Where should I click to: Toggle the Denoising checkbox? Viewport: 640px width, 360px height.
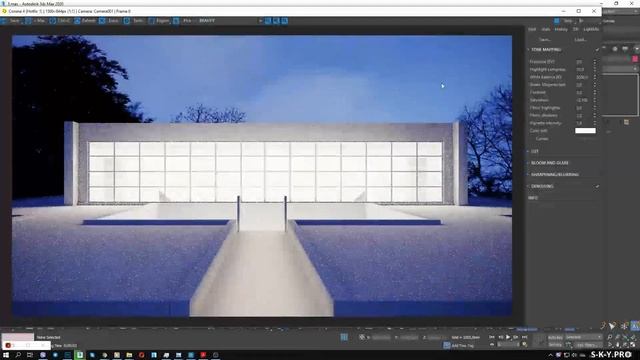click(597, 187)
